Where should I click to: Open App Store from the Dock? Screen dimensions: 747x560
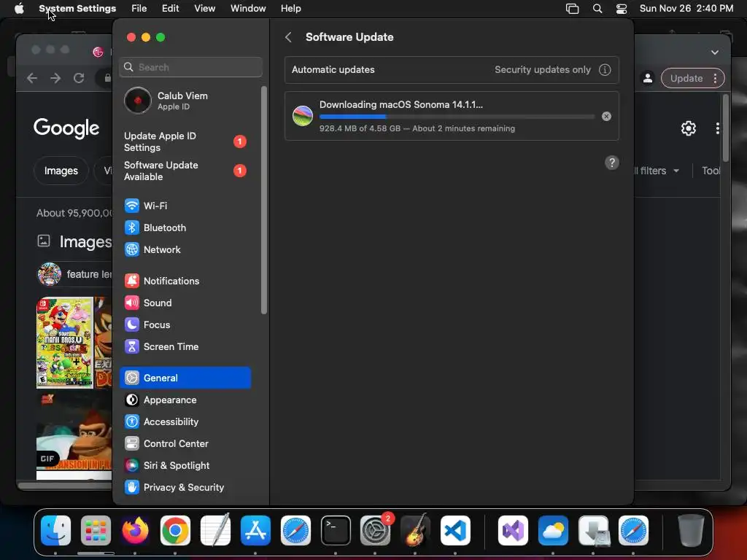tap(255, 531)
